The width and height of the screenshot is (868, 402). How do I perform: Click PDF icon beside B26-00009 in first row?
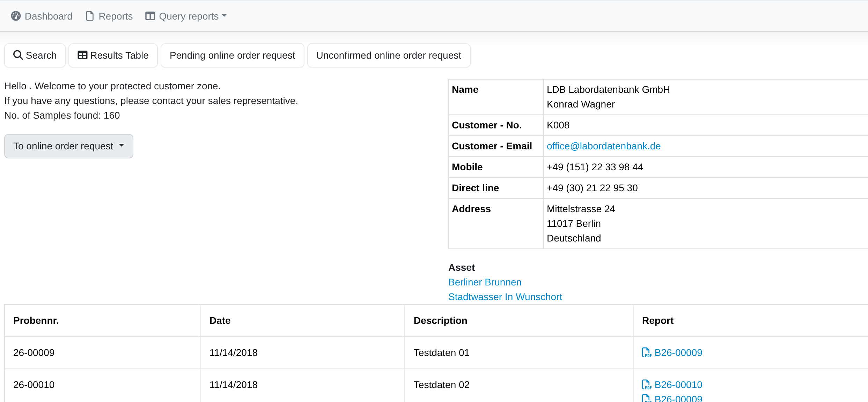pos(646,352)
